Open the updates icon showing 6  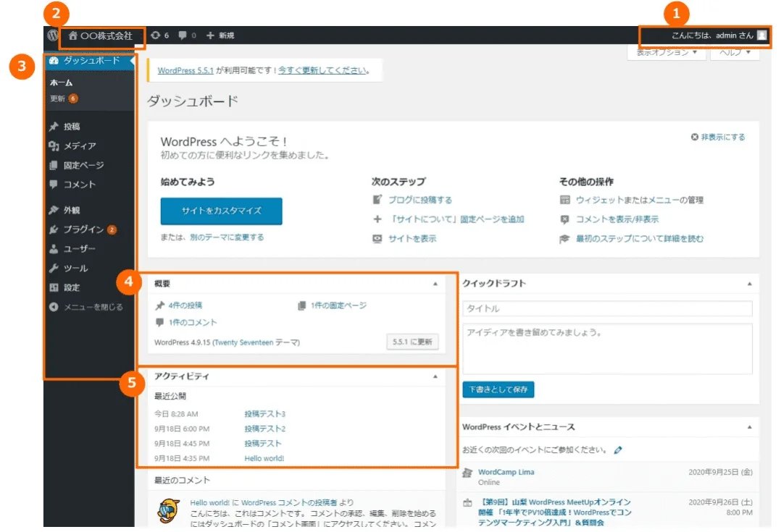[x=155, y=35]
